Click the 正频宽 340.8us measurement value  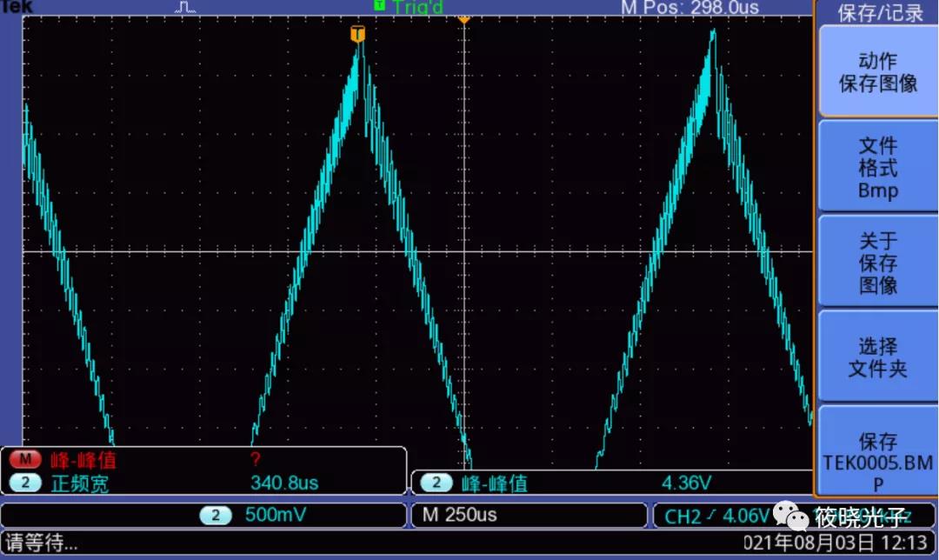tap(284, 483)
